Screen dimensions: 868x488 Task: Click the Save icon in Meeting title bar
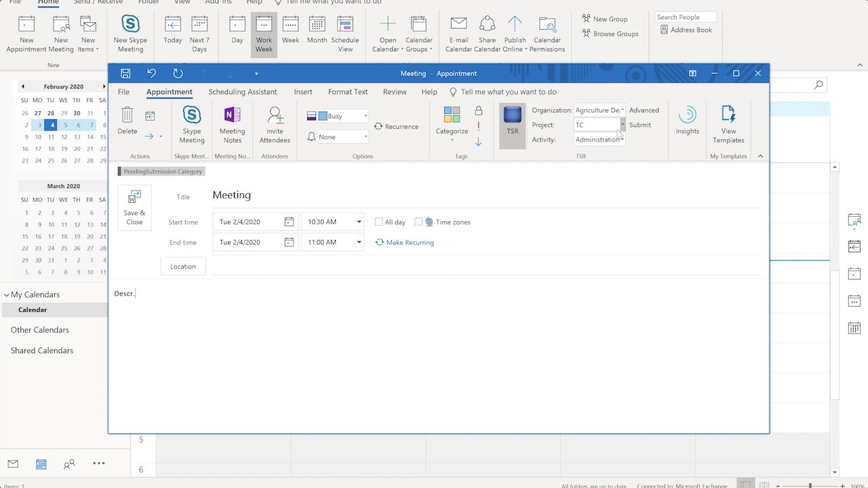pyautogui.click(x=125, y=73)
